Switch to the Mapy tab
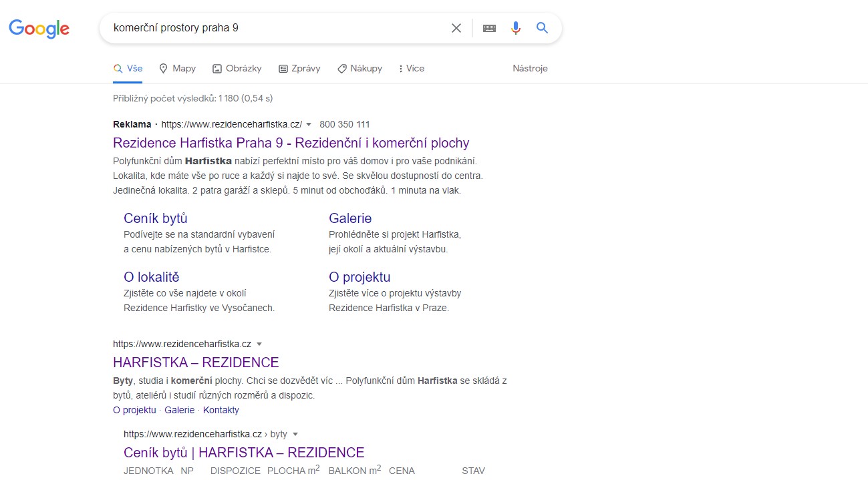 [177, 68]
